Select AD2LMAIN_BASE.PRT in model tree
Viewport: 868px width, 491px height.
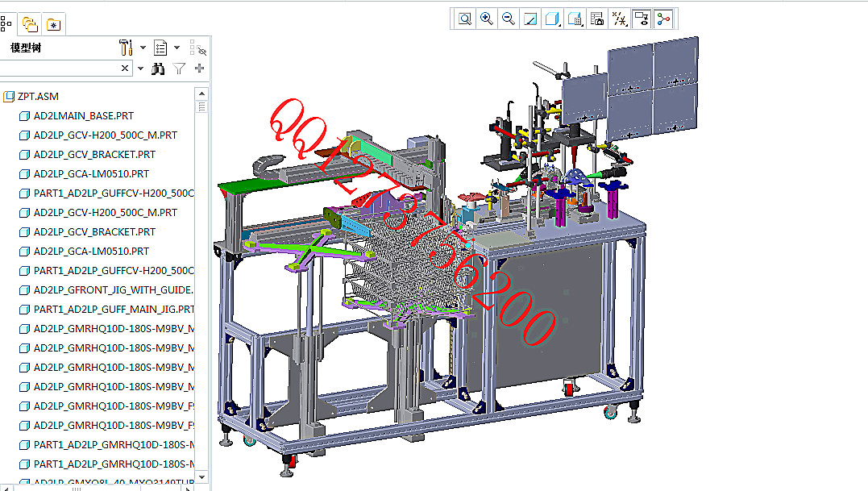(84, 115)
